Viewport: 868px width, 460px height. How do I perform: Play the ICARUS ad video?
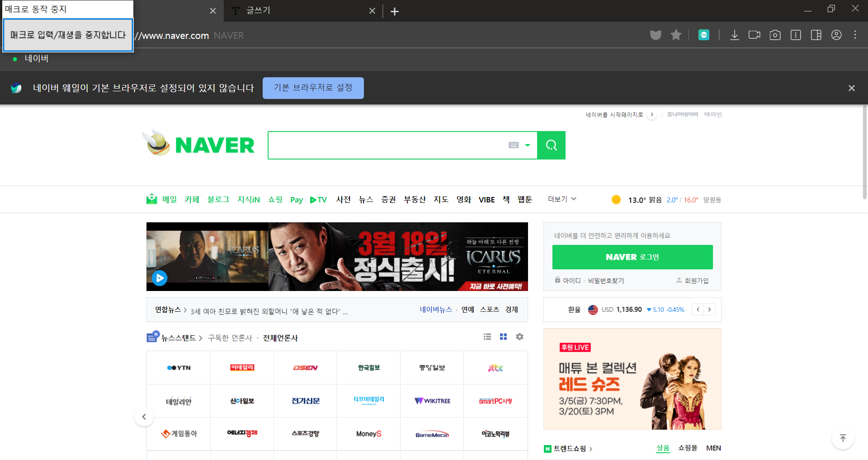pos(159,278)
